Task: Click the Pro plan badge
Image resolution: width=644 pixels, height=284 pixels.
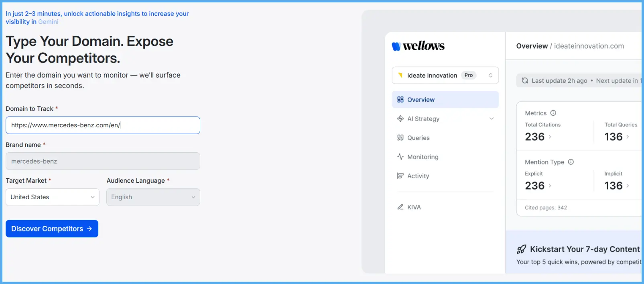Action: 468,75
